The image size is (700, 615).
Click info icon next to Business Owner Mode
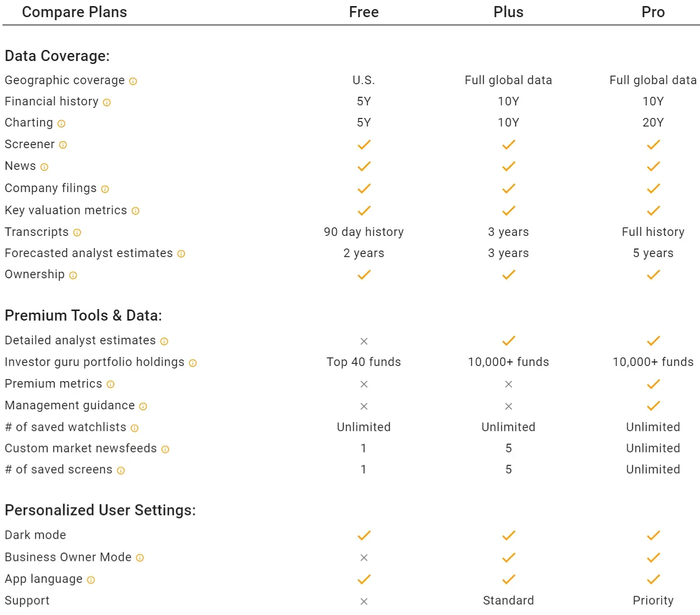click(140, 558)
